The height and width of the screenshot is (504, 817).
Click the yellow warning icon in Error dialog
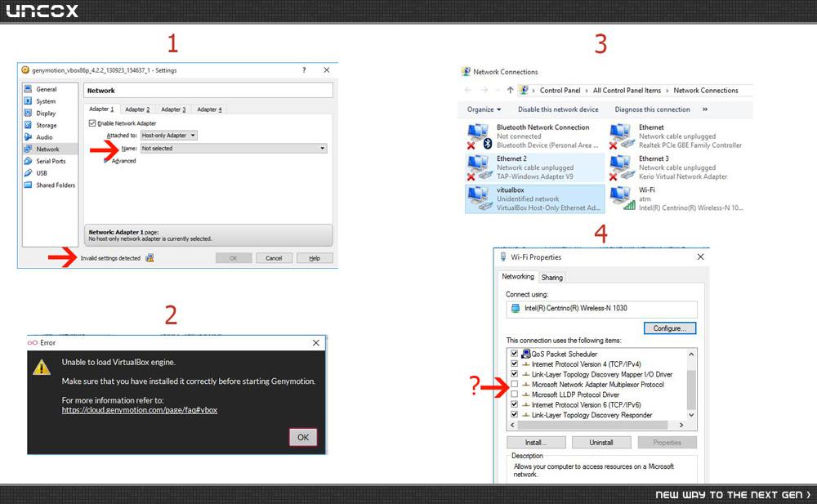click(42, 368)
